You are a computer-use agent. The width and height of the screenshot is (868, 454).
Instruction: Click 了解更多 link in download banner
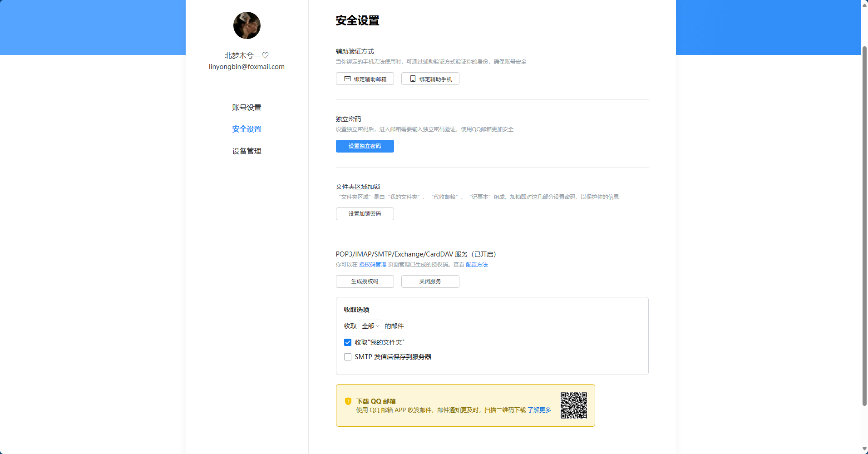click(x=539, y=410)
